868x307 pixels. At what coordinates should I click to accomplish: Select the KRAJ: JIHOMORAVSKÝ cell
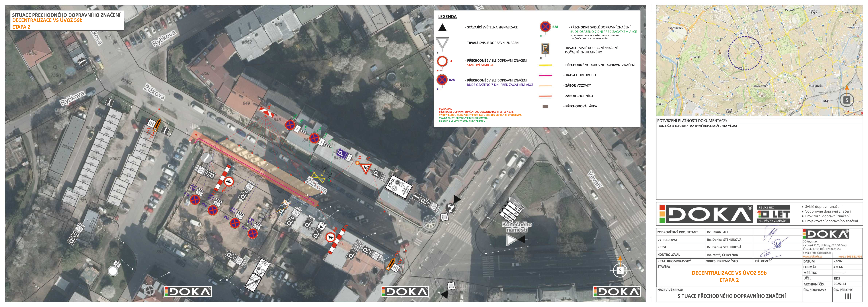click(x=680, y=261)
